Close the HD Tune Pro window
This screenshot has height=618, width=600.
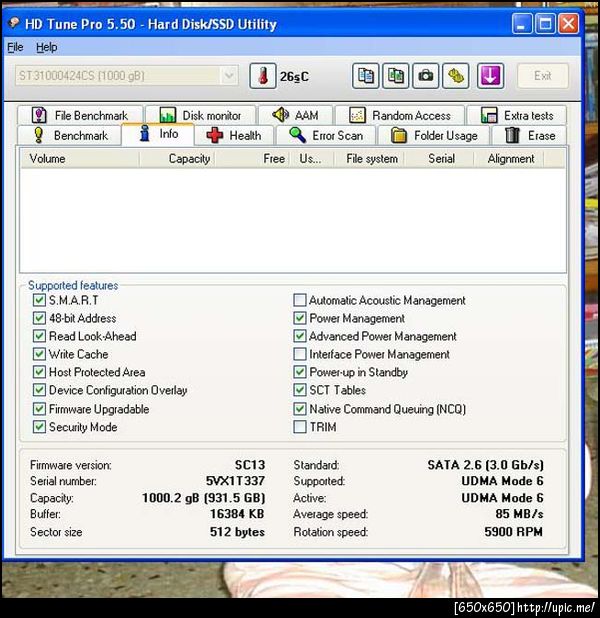tap(568, 24)
